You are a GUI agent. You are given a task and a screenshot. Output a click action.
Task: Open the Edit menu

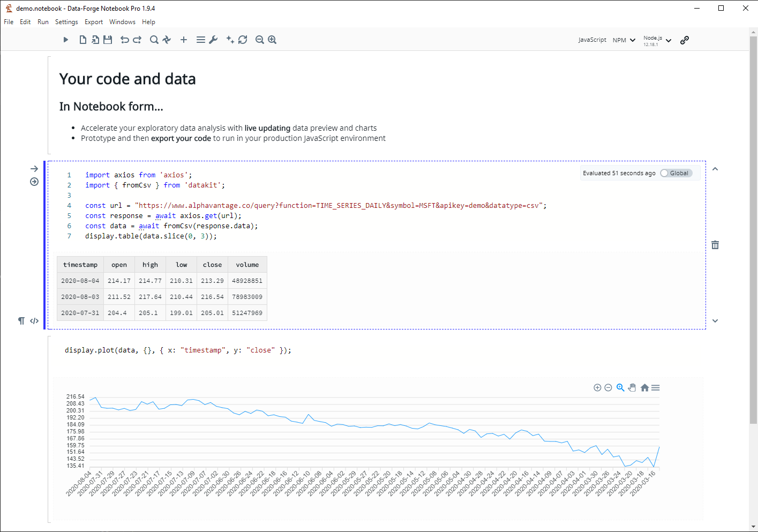(25, 22)
